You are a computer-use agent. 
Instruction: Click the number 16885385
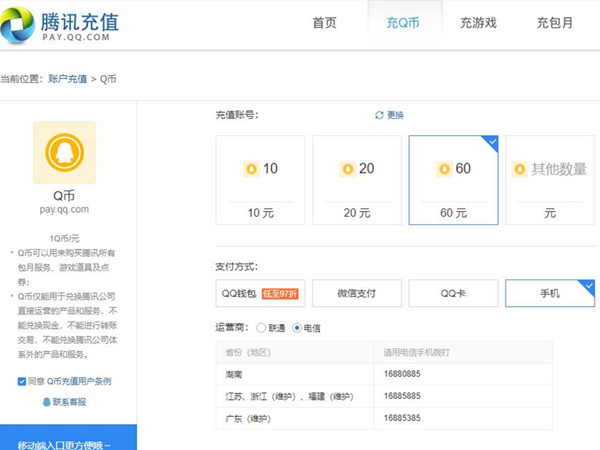click(x=402, y=418)
